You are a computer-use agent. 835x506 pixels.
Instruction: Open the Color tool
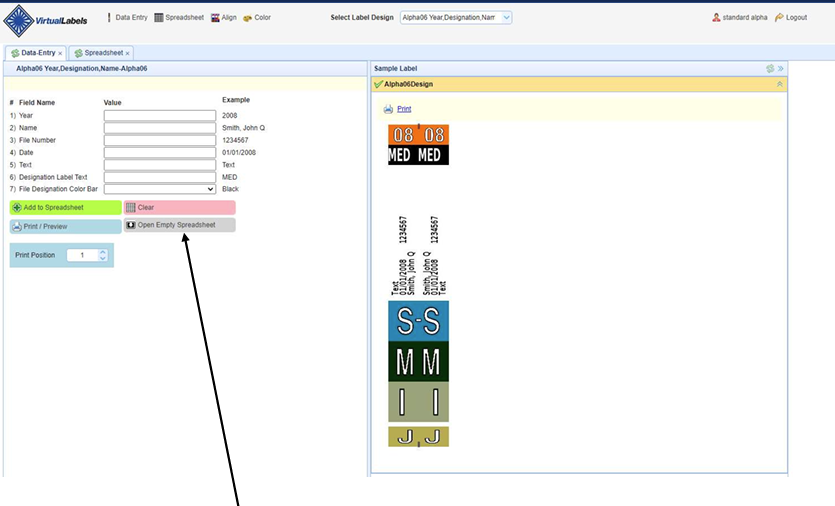pyautogui.click(x=257, y=18)
